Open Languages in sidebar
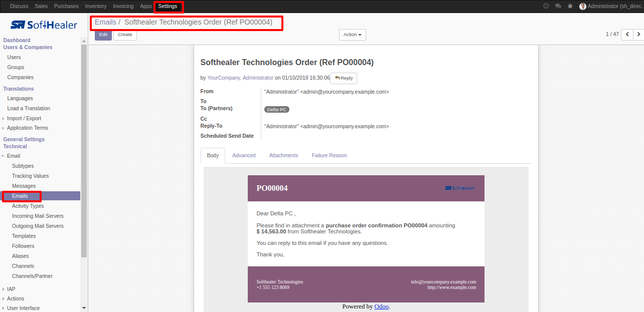644x312 pixels. pyautogui.click(x=20, y=98)
